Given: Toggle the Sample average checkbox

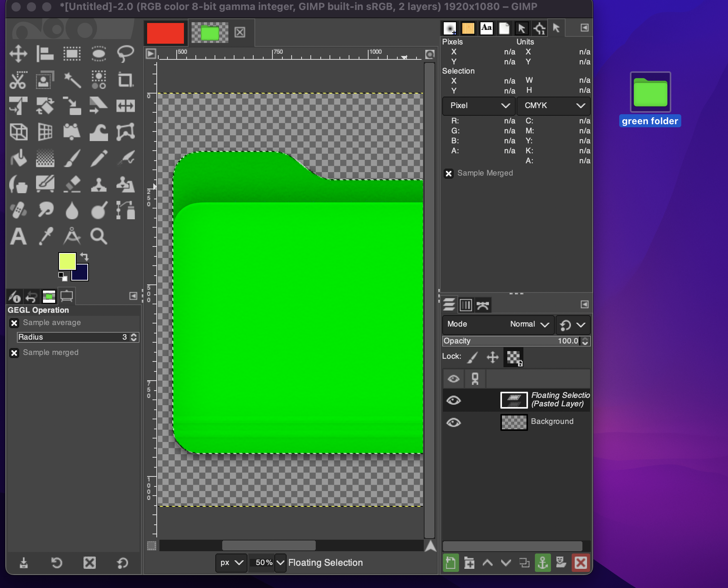Looking at the screenshot, I should pos(14,323).
